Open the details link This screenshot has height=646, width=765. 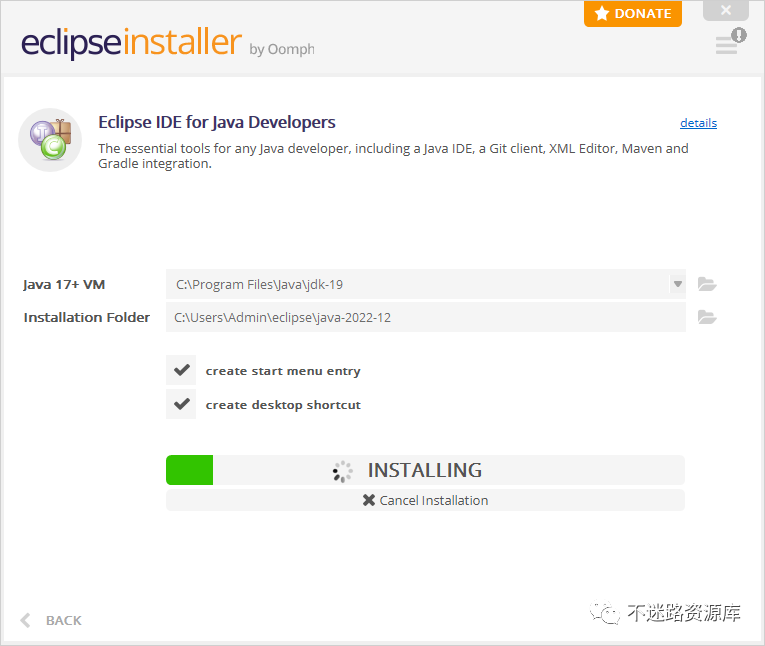point(698,123)
